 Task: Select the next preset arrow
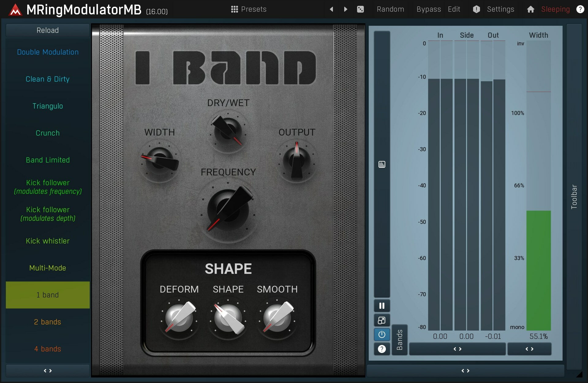click(345, 9)
